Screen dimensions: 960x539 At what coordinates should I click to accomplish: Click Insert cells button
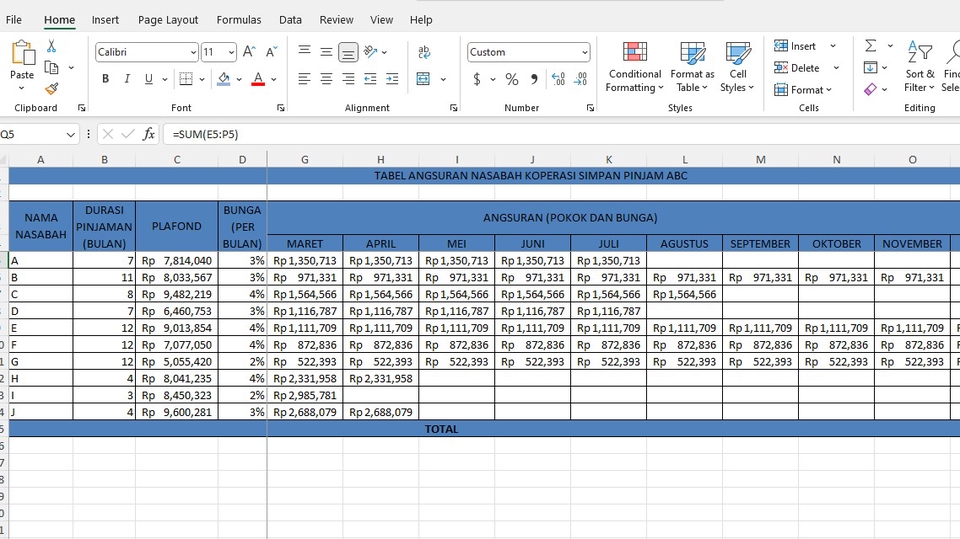(795, 46)
